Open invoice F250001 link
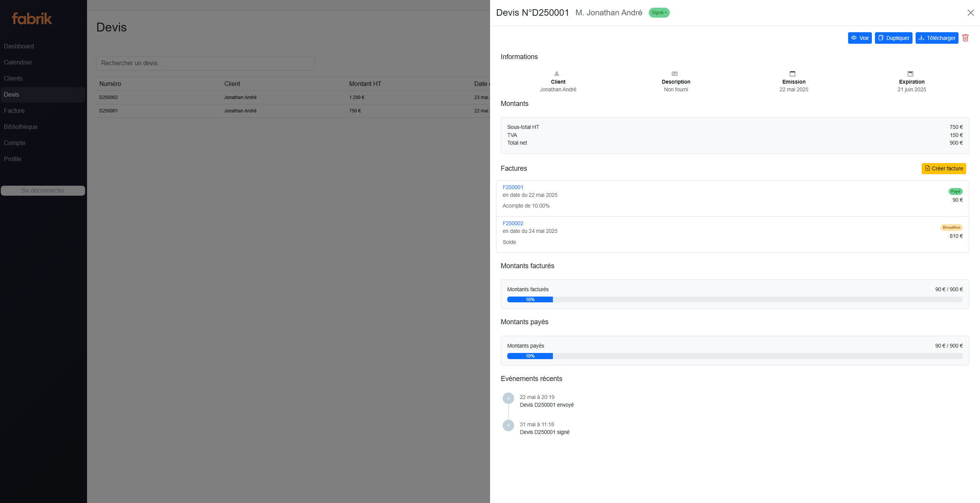Screen dimensions: 980x503 coord(513,187)
